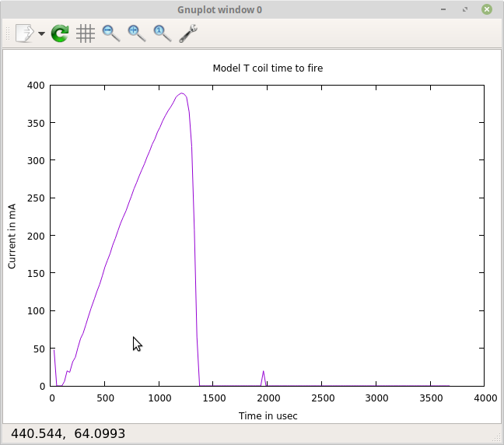Click the 'Time in usec' axis label

point(268,416)
